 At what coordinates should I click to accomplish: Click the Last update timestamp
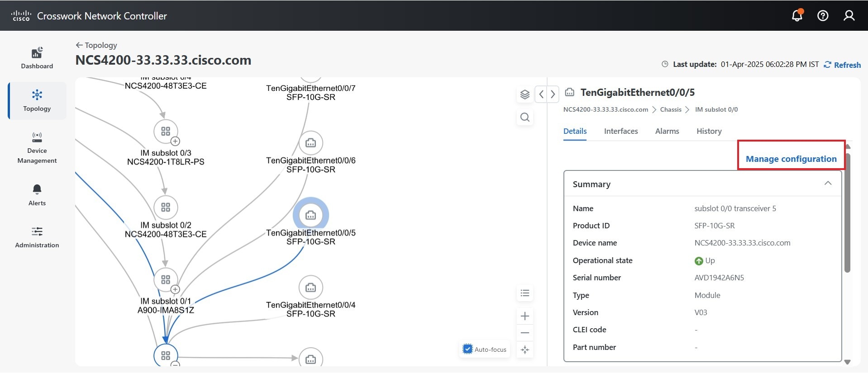click(769, 64)
